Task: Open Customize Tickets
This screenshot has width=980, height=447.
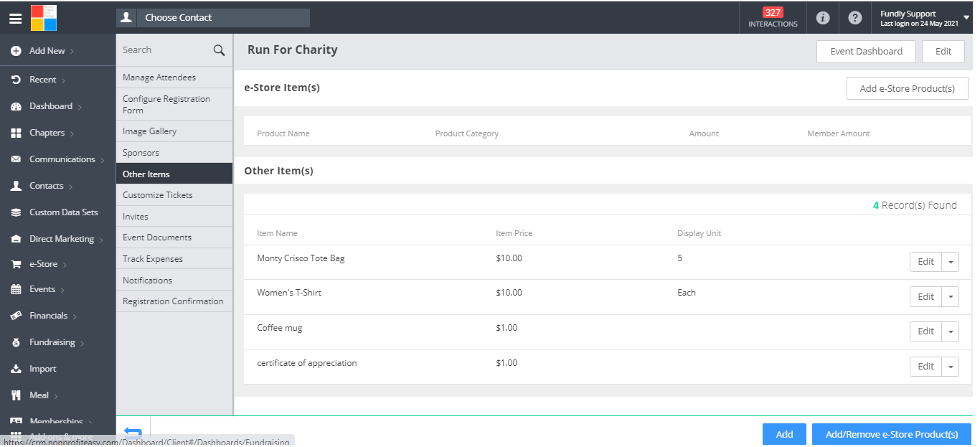Action: [x=174, y=195]
